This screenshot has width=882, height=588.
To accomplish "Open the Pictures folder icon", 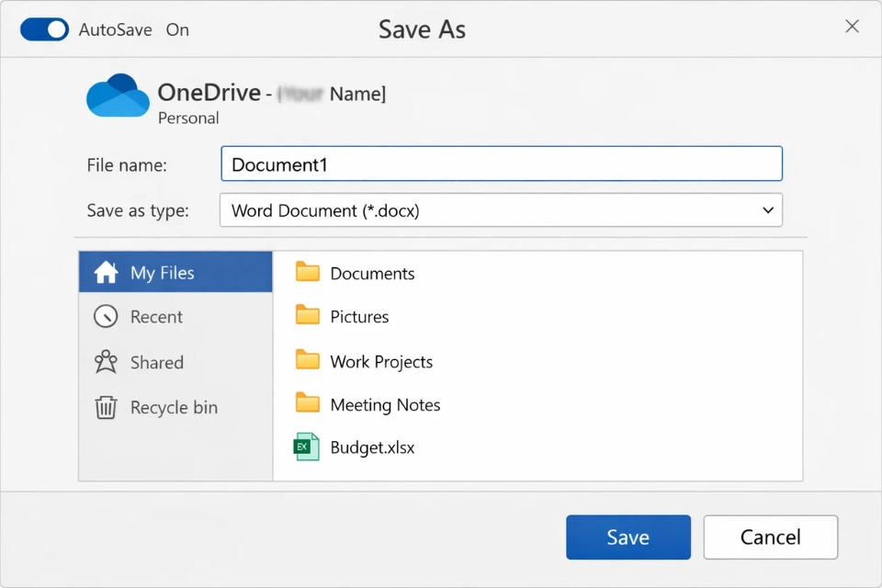I will (307, 315).
